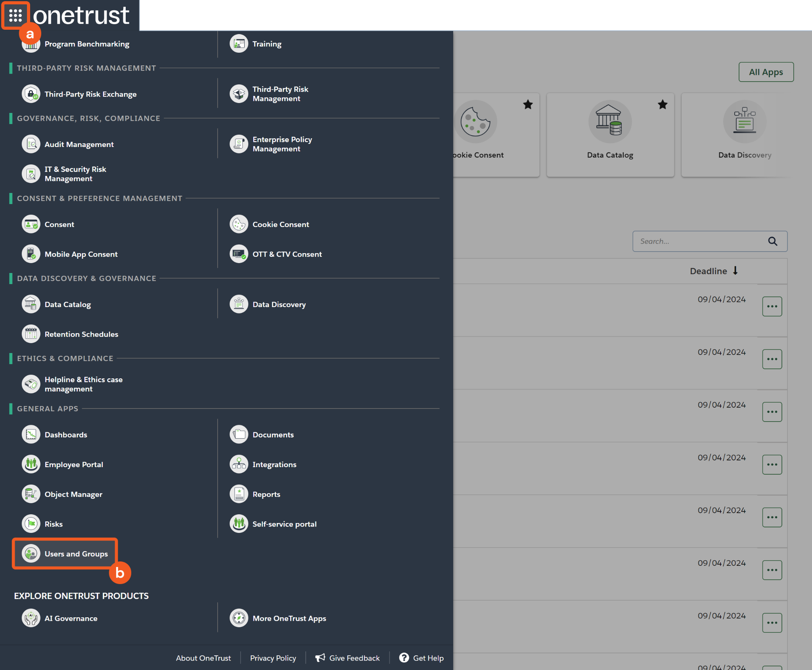Open AI Governance product icon

(x=31, y=618)
